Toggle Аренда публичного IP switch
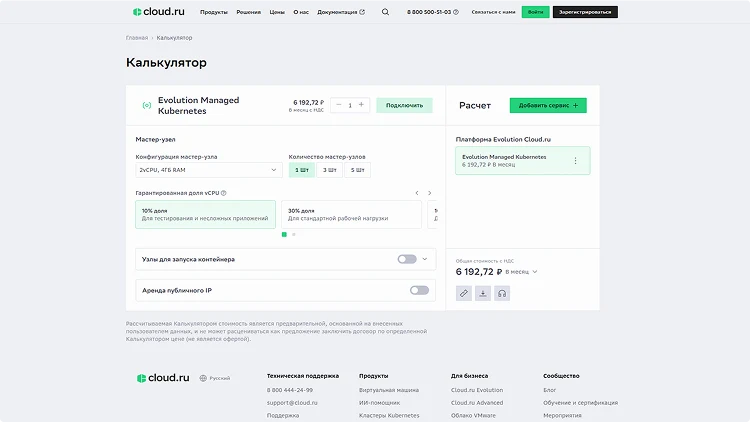 [419, 290]
